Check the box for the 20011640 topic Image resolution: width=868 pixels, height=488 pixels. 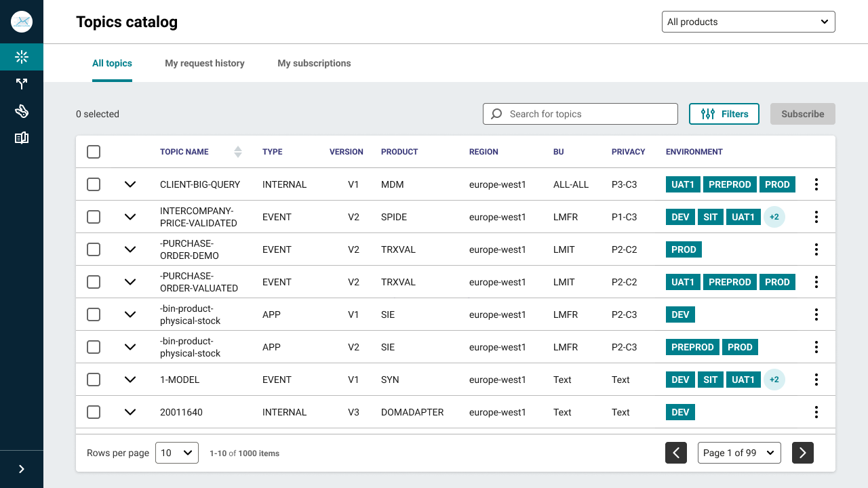pos(94,412)
